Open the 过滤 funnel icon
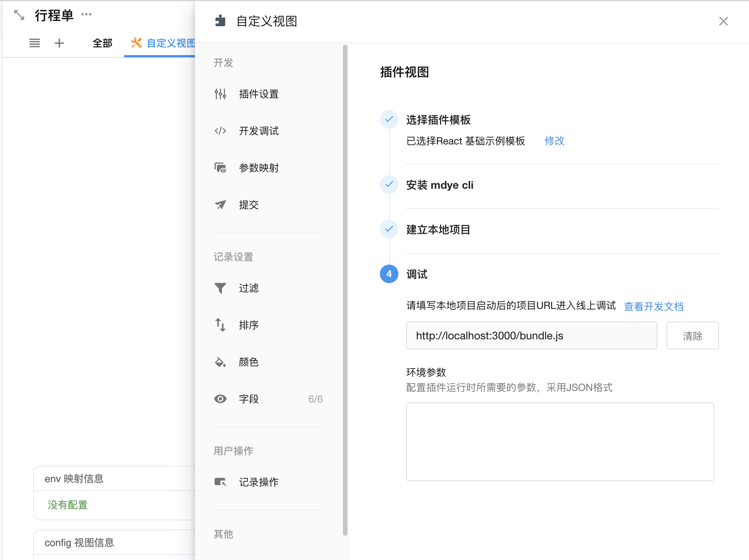The height and width of the screenshot is (560, 749). tap(220, 288)
